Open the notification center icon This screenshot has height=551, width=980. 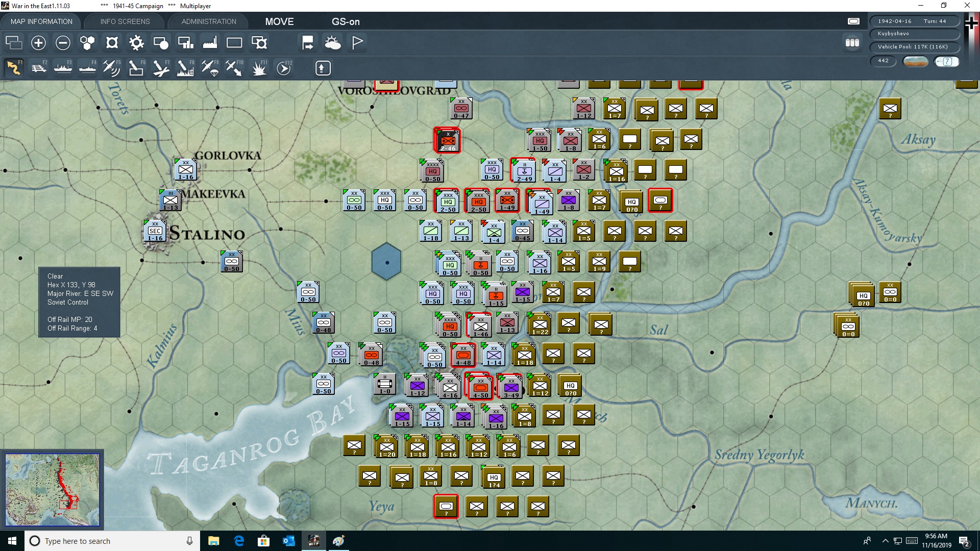point(964,541)
